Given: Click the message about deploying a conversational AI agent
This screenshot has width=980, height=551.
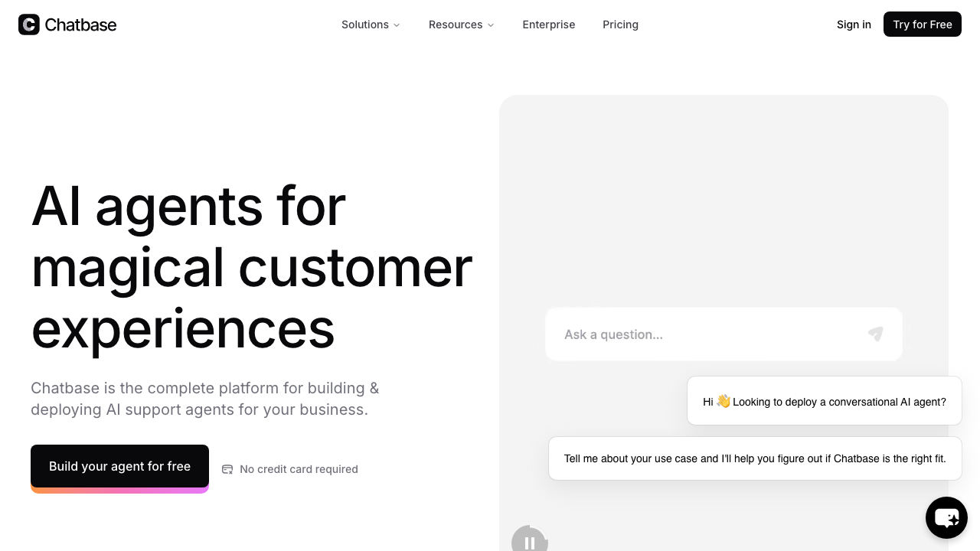Looking at the screenshot, I should point(824,401).
